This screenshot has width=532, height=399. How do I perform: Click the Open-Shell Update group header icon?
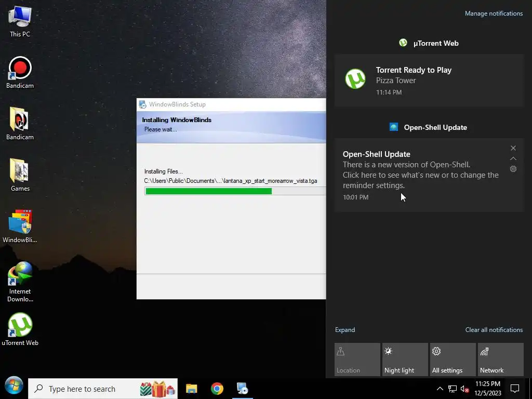[394, 127]
